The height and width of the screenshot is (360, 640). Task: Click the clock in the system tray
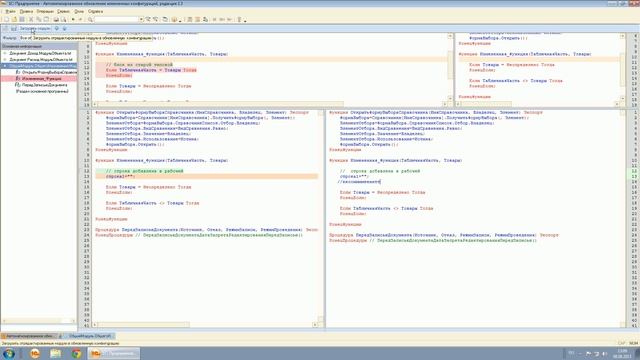pyautogui.click(x=622, y=353)
